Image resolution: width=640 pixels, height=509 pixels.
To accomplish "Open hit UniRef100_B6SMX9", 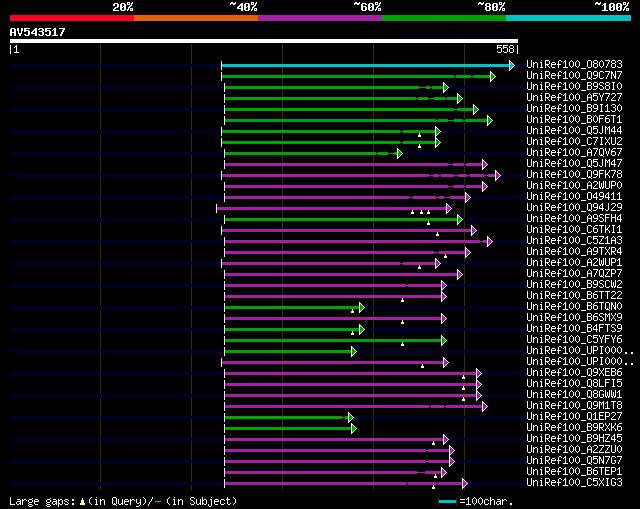I will click(574, 318).
